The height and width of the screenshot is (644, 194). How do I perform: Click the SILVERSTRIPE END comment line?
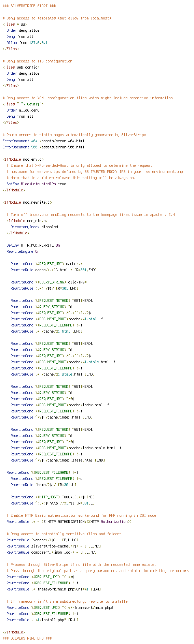[27, 638]
